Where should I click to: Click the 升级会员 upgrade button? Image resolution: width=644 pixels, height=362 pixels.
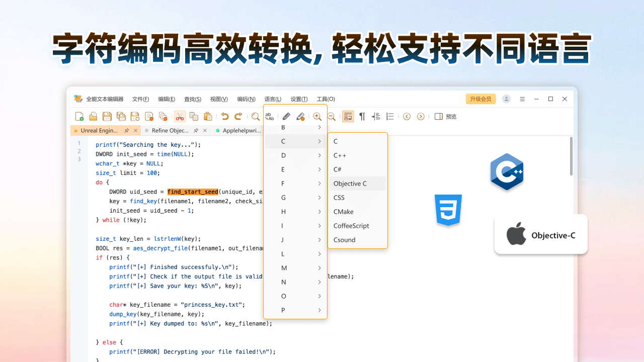tap(480, 99)
